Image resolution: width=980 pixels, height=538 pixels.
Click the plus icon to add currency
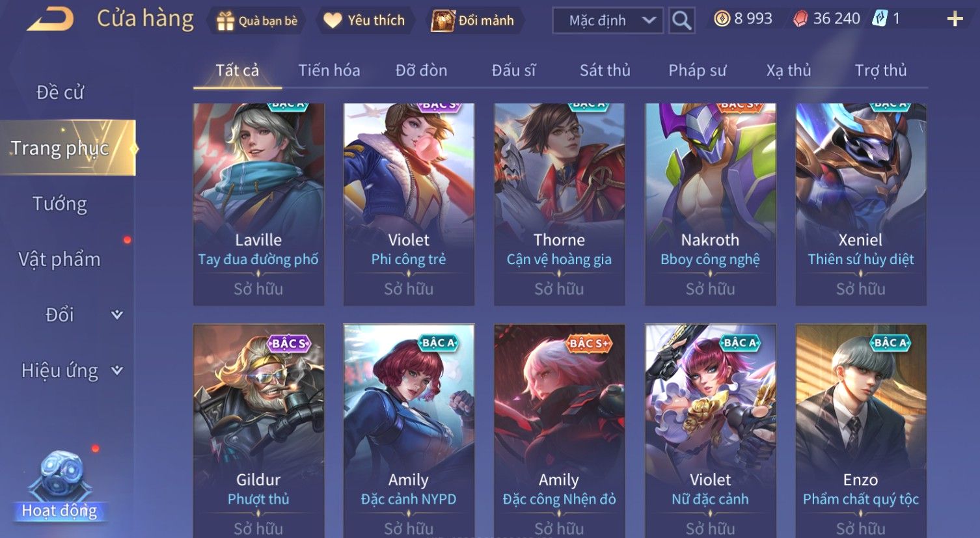(x=955, y=19)
